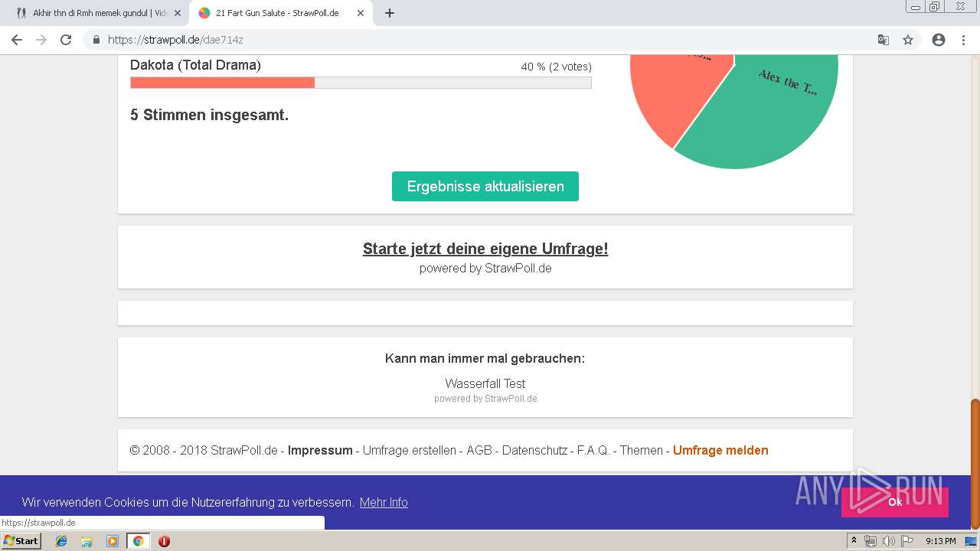Reload the StrawPoll page

pyautogui.click(x=66, y=40)
